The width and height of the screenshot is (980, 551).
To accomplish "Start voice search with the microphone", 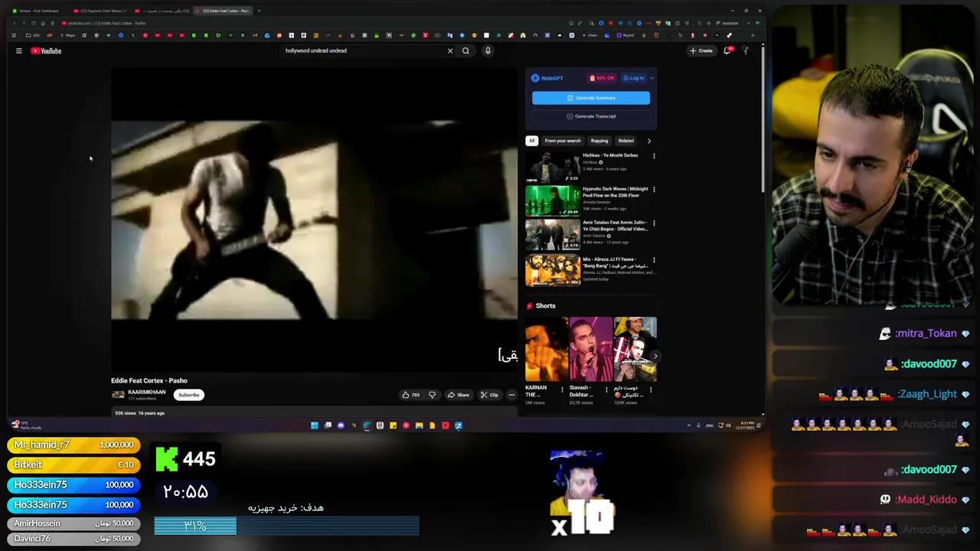I will [488, 51].
